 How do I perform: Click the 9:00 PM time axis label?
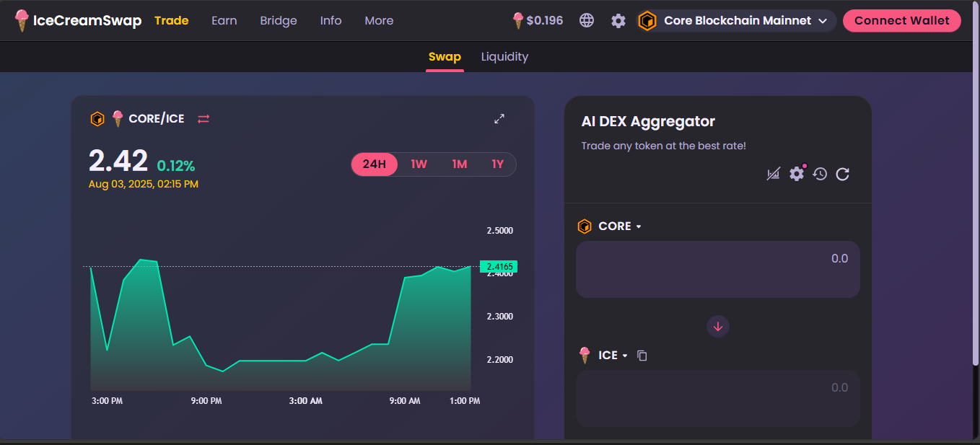pos(206,401)
